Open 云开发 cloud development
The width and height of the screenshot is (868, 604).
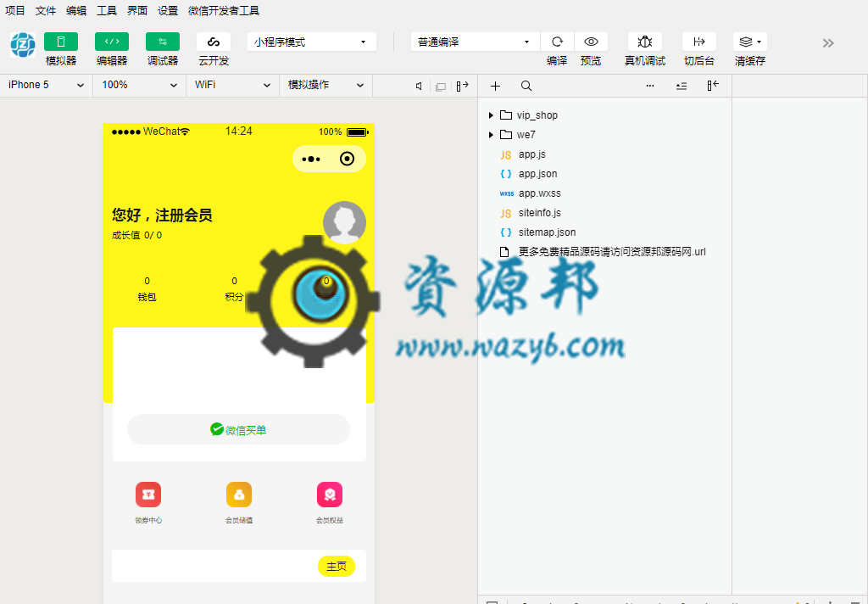(x=214, y=42)
